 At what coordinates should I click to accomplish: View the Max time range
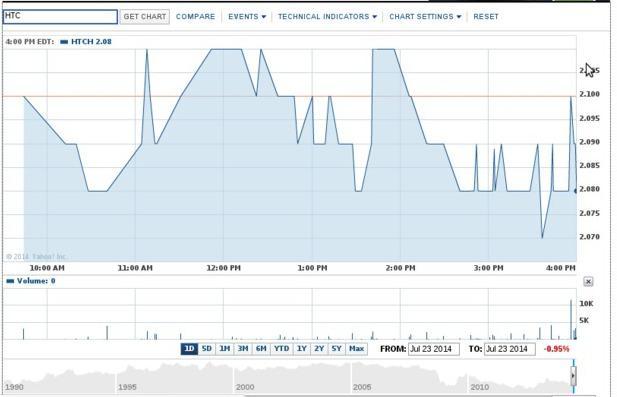[357, 349]
